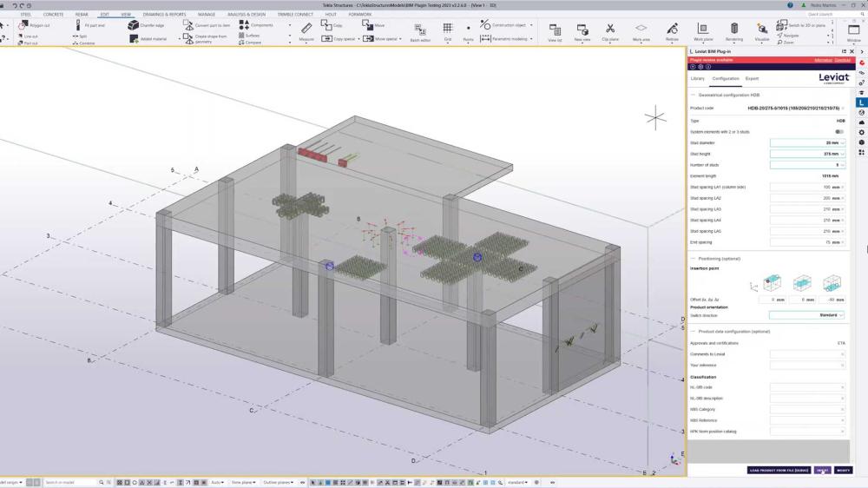Select the Work plane tool
Screen dimensions: 868x488
pyautogui.click(x=703, y=31)
